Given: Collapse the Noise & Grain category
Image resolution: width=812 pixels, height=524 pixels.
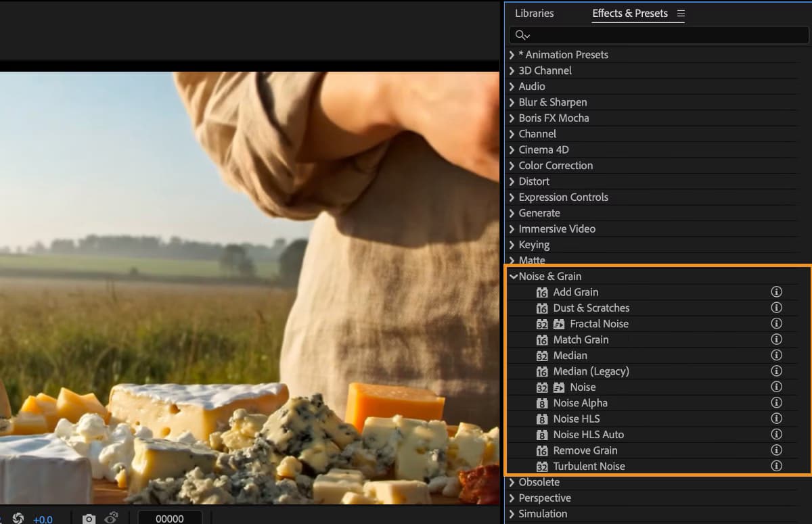Looking at the screenshot, I should click(x=514, y=276).
